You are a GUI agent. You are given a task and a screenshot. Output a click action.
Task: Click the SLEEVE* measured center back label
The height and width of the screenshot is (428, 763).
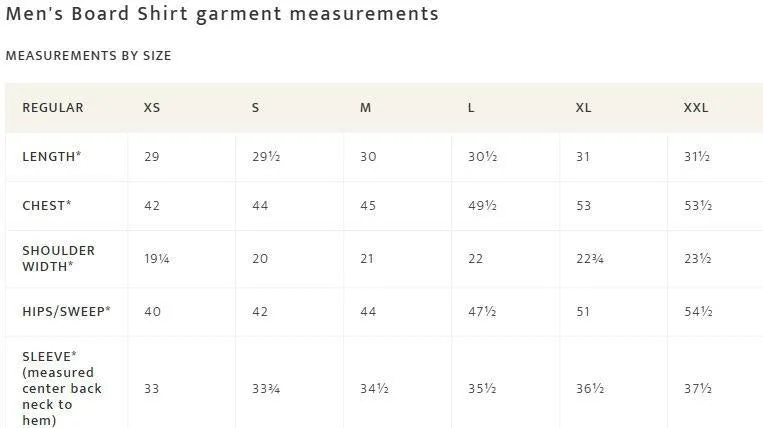tap(62, 388)
